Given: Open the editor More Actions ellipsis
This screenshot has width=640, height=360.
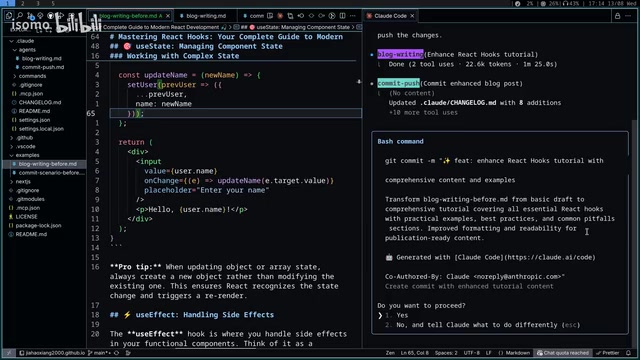Looking at the screenshot, I should [x=353, y=16].
